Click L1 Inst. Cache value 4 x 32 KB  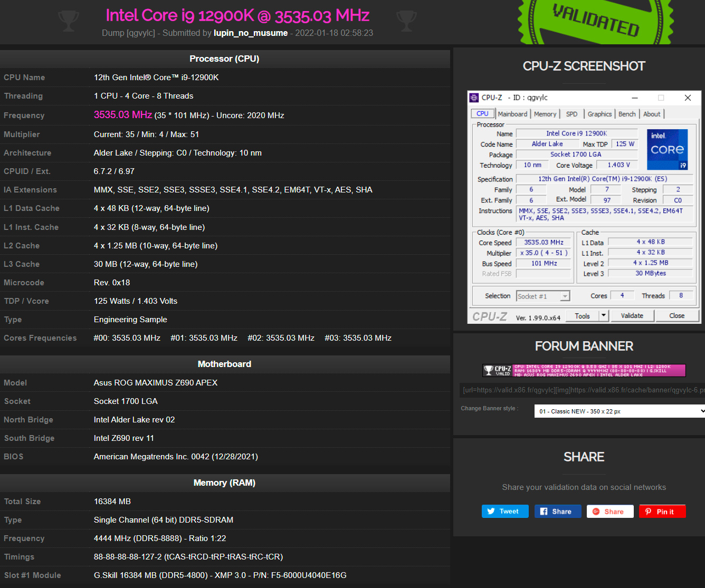point(149,227)
